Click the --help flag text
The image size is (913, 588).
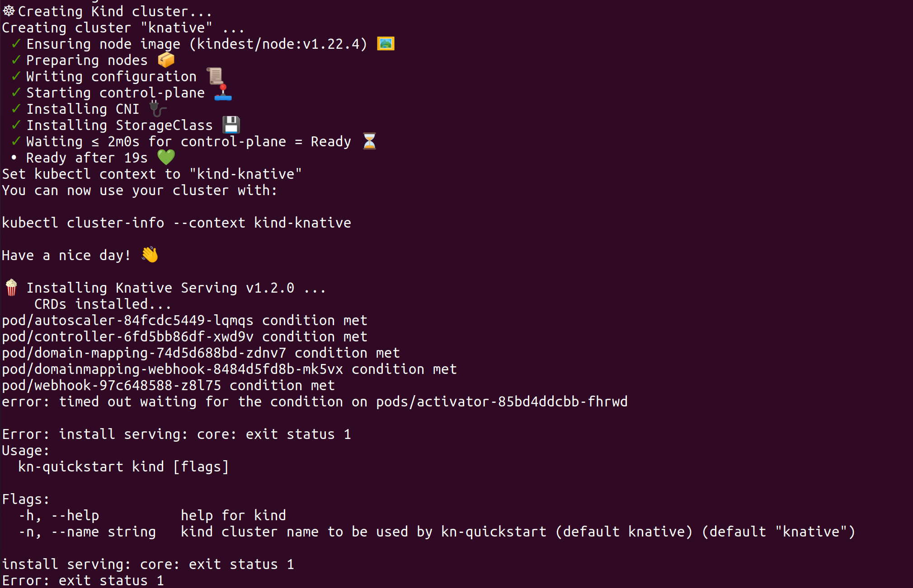(75, 515)
